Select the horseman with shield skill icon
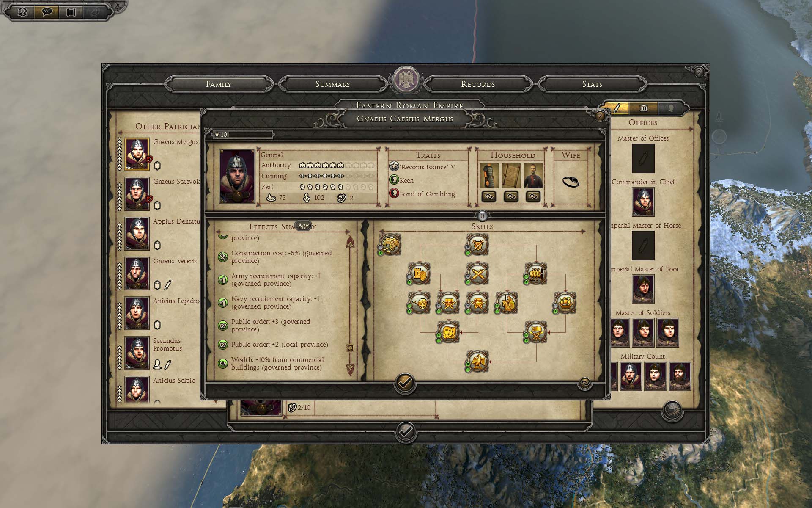This screenshot has width=812, height=508. click(x=507, y=303)
